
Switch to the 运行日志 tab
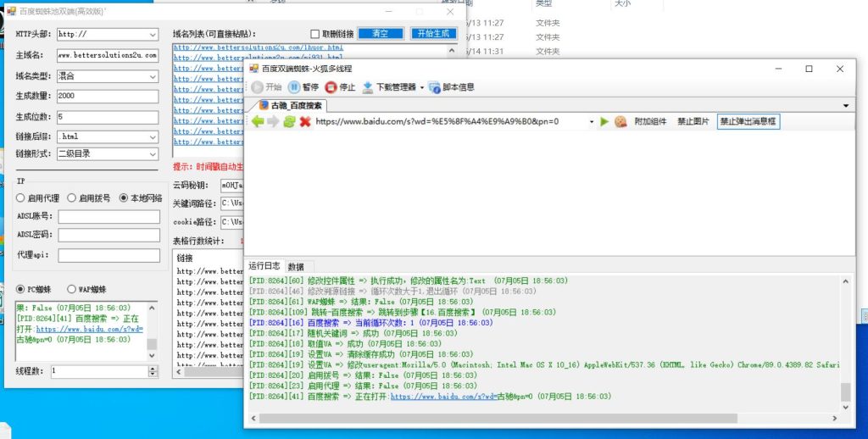(264, 266)
